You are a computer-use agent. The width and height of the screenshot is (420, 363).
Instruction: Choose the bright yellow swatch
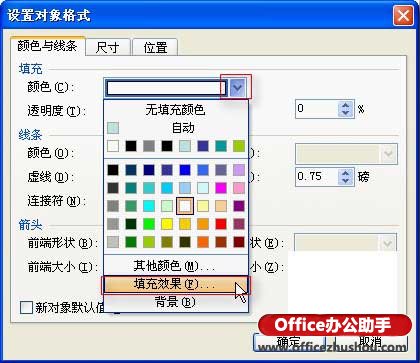167,224
